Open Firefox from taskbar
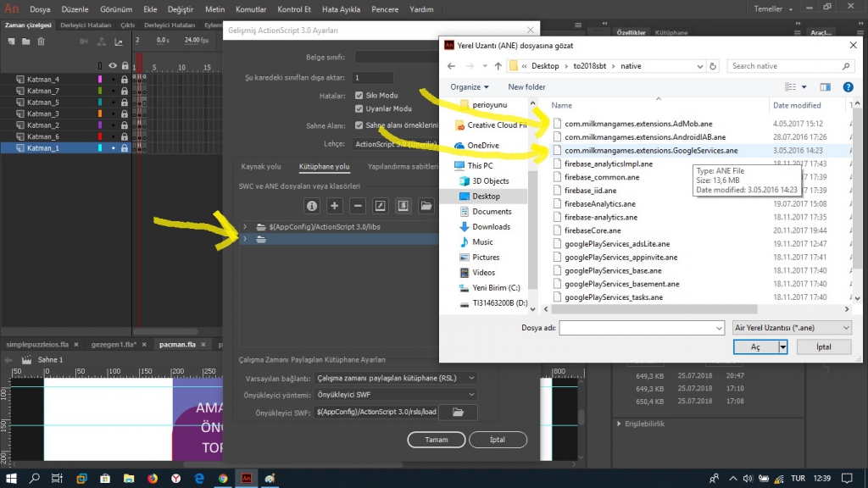Viewport: 868px width, 488px height. tap(153, 478)
